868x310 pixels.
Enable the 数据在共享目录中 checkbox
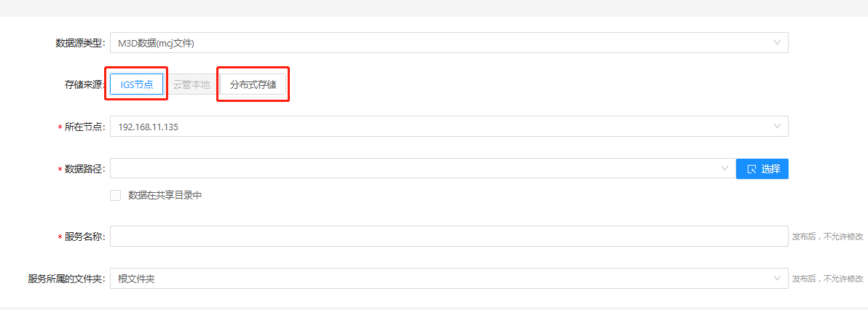tap(115, 196)
